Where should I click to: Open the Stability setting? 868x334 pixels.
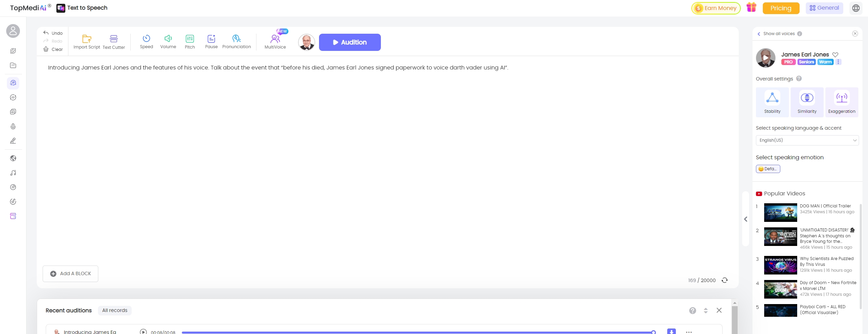pyautogui.click(x=772, y=102)
